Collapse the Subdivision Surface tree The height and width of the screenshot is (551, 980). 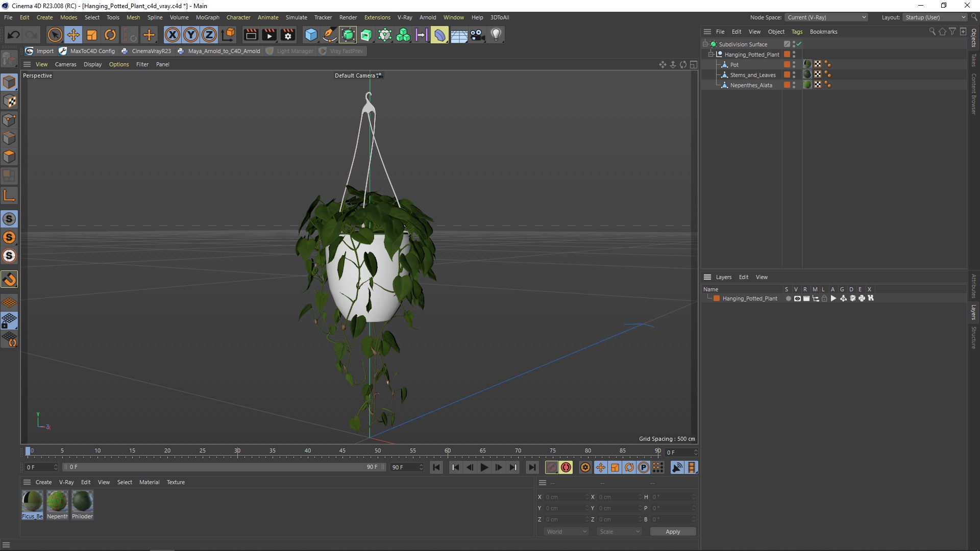[x=705, y=44]
